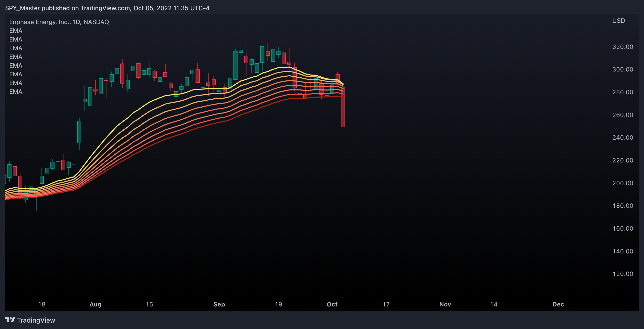Click the Dec label on time axis
The image size is (644, 329).
(x=558, y=304)
